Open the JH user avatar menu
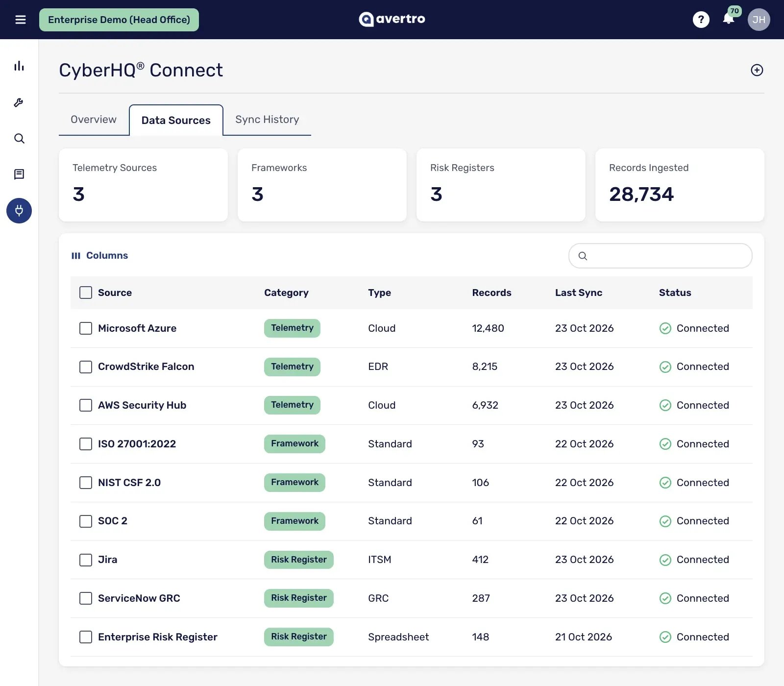This screenshot has width=784, height=686. pos(759,20)
